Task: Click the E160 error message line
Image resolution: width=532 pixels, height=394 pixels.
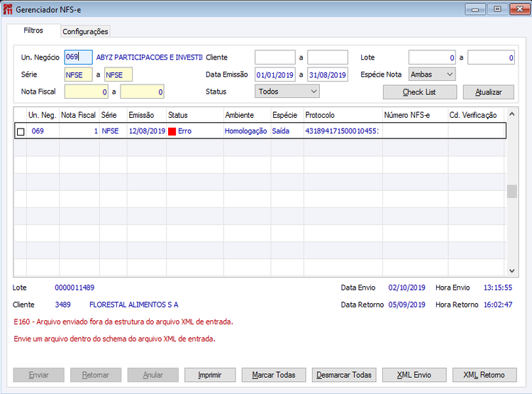Action: [123, 322]
